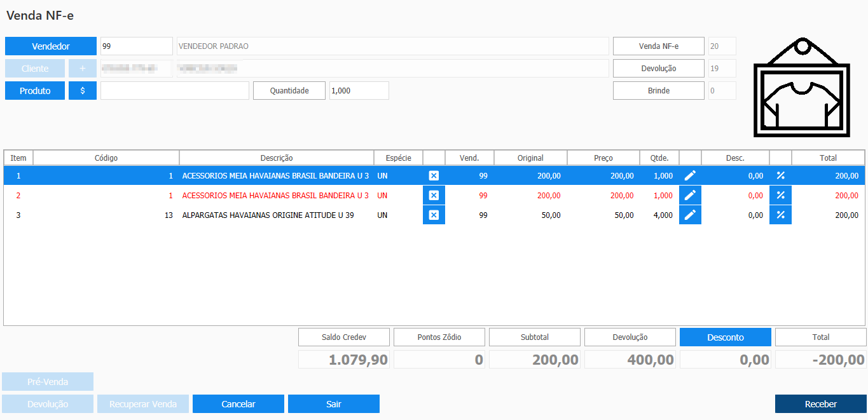Focus the vendor code field showing 99
Screen dimensions: 868x420
coord(137,46)
